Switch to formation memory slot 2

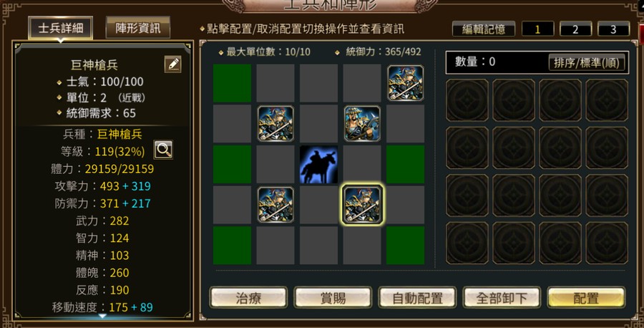tap(575, 29)
